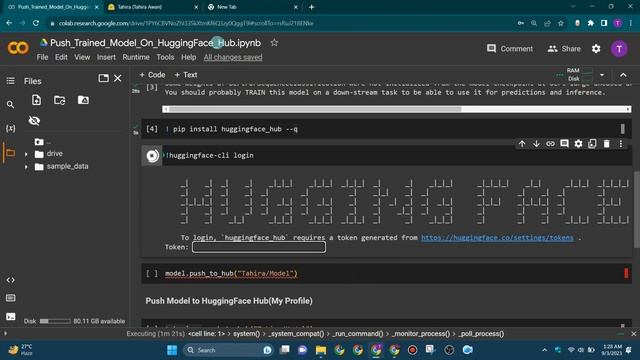640x360 pixels.
Task: Open Files panel in new window
Action: 103,78
